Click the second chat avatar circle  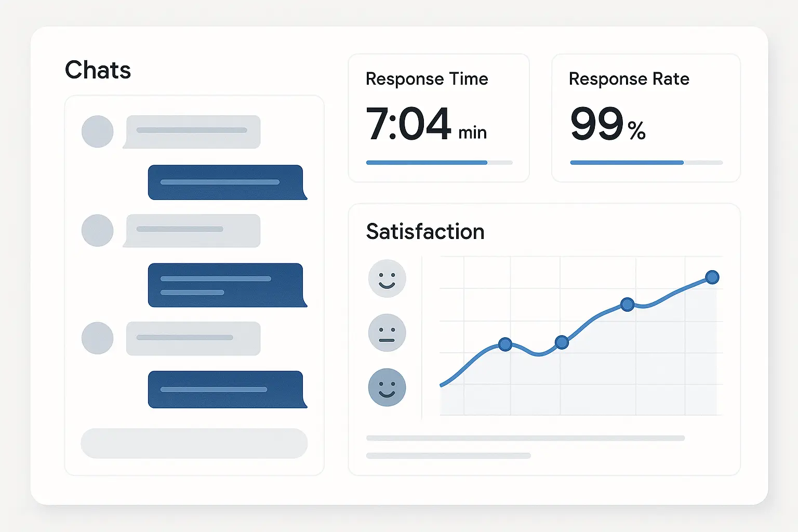(x=98, y=230)
